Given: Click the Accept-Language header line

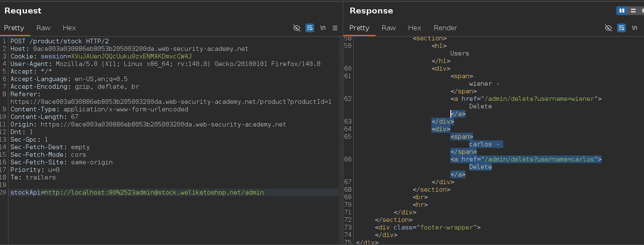Looking at the screenshot, I should (69, 79).
